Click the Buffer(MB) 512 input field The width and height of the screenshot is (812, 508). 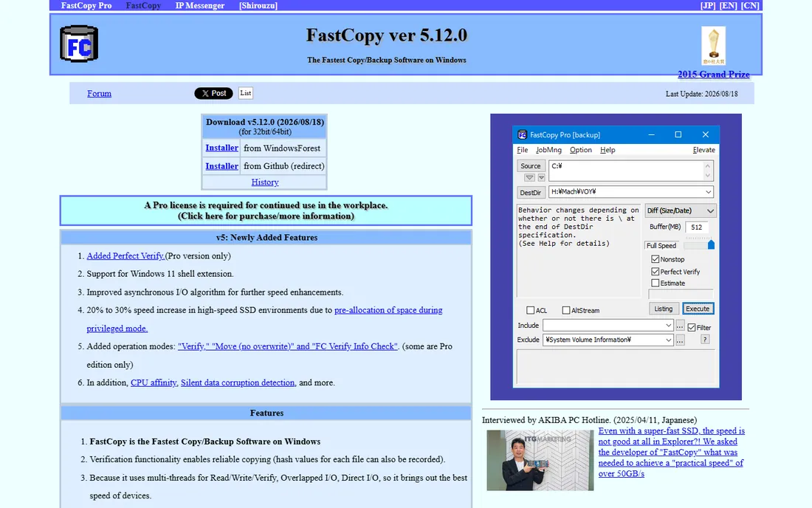coord(697,227)
